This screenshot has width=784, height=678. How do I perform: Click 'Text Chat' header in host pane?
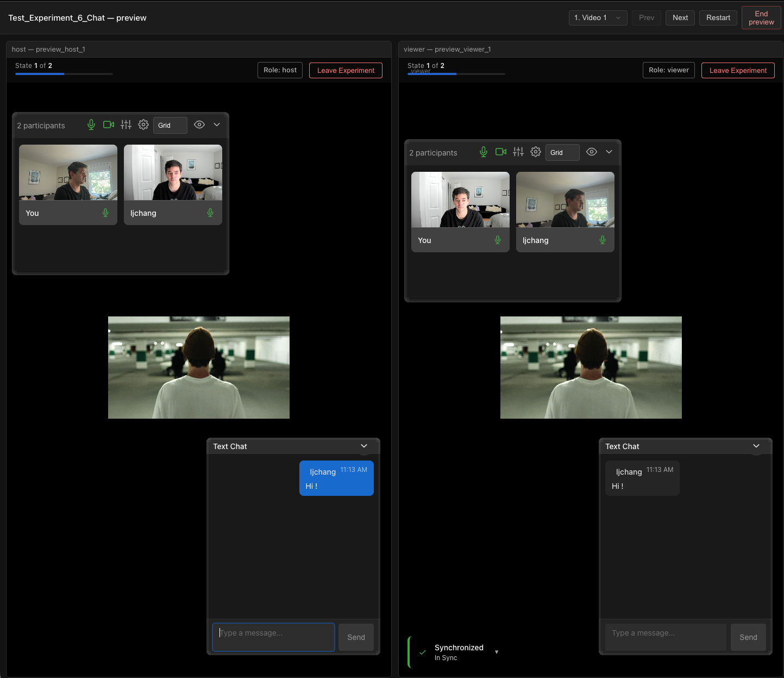[230, 446]
